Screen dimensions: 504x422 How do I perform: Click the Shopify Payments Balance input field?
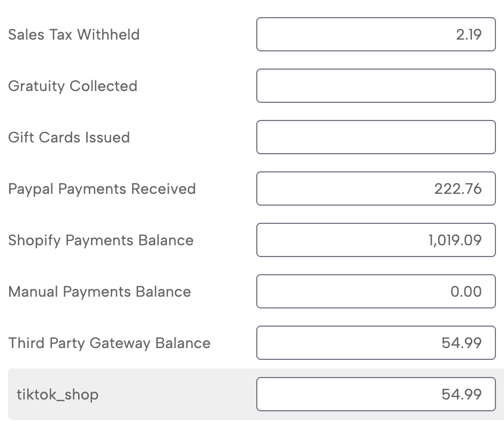(x=376, y=240)
